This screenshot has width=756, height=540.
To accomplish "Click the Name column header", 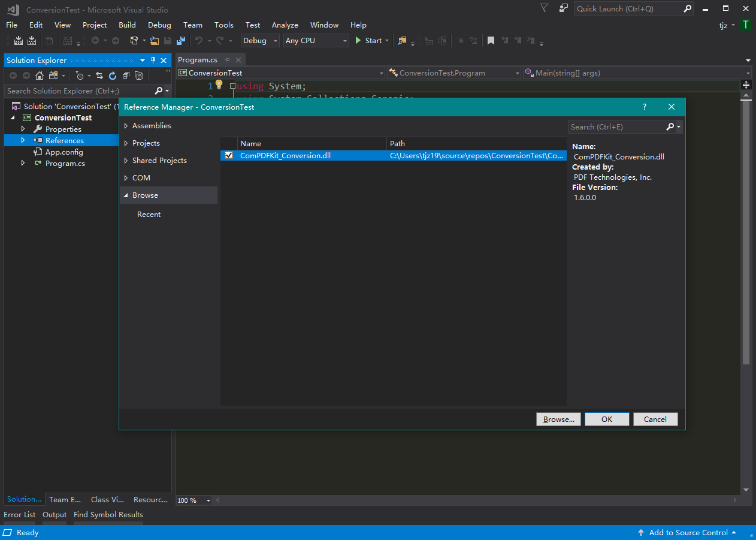I will pyautogui.click(x=312, y=143).
